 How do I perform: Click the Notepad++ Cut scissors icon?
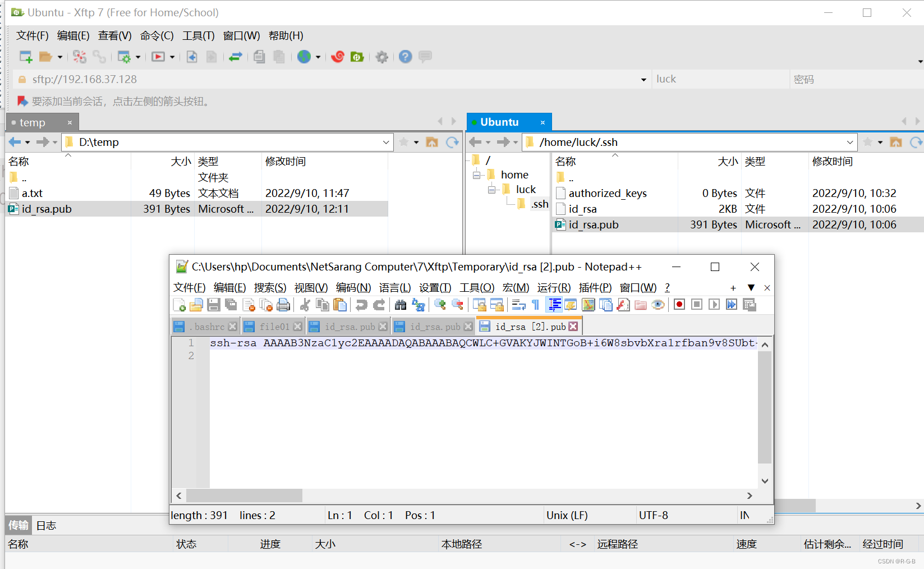point(305,305)
